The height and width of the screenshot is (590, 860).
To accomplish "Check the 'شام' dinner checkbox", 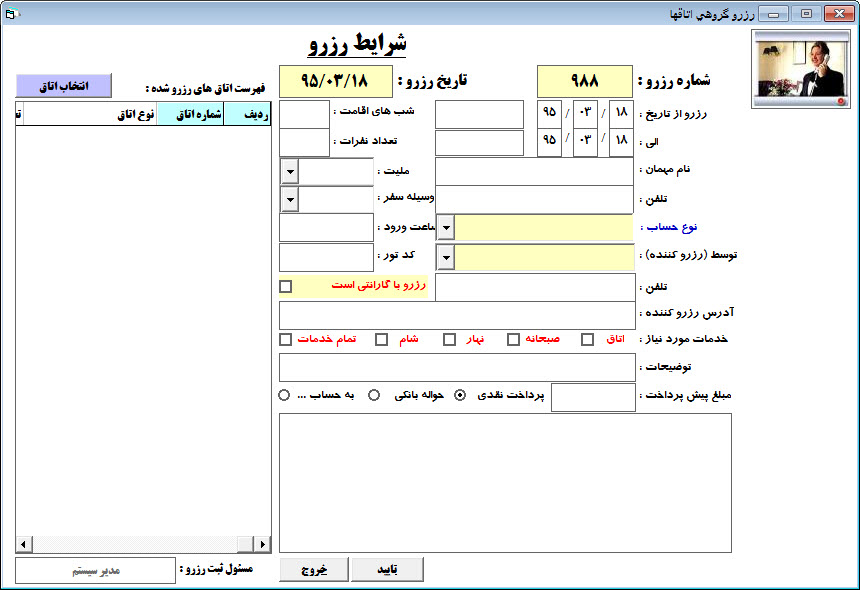I will [381, 339].
